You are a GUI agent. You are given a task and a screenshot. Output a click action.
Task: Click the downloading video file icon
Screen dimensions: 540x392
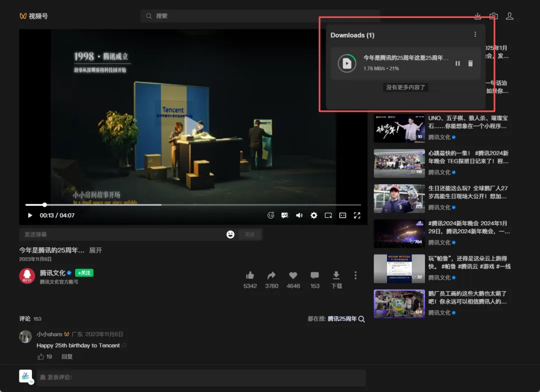347,63
